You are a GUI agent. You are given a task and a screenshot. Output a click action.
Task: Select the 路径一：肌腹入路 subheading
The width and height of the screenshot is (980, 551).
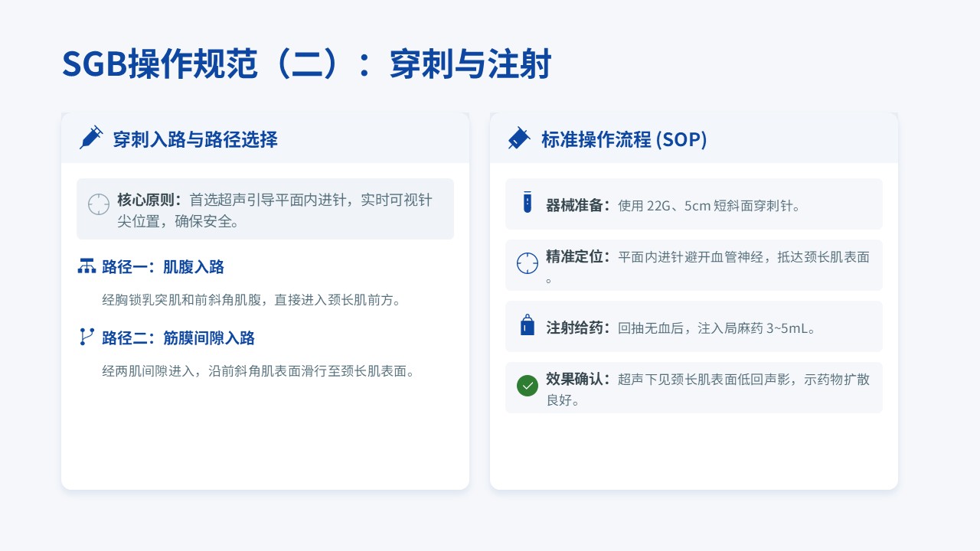click(163, 267)
